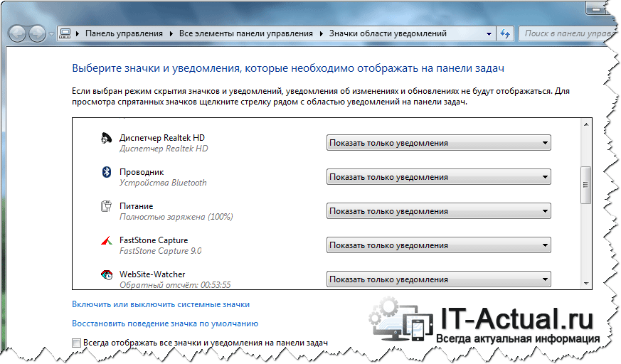Viewport: 621px width, 364px height.
Task: Expand the arrow before Панель управления in the breadcrumb
Action: coord(78,33)
